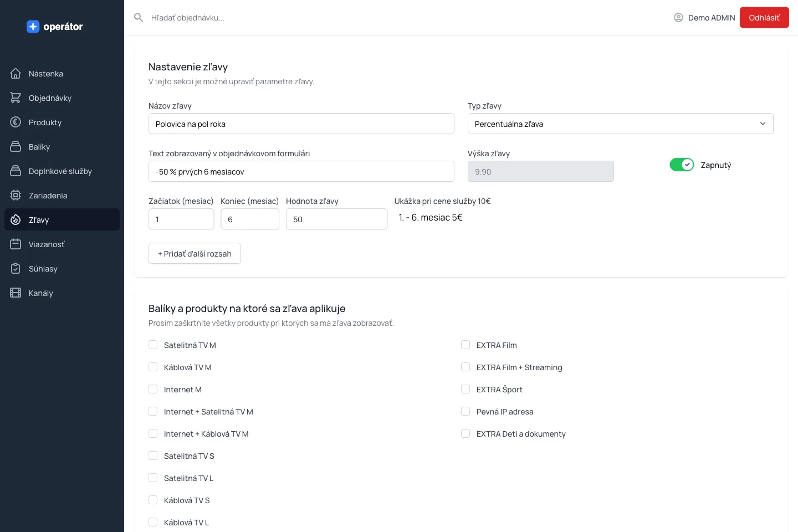Click the Začiatok (mesiac) field
Viewport: 798px width, 532px height.
(181, 219)
